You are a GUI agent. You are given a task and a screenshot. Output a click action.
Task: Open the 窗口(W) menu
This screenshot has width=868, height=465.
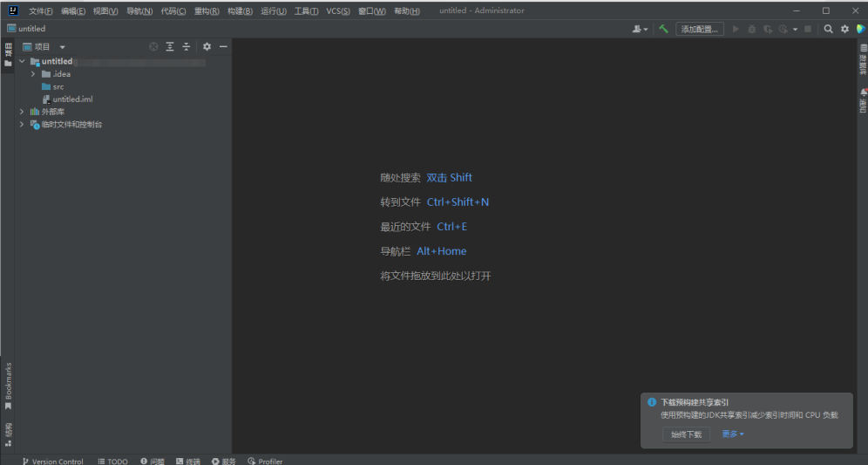point(372,11)
